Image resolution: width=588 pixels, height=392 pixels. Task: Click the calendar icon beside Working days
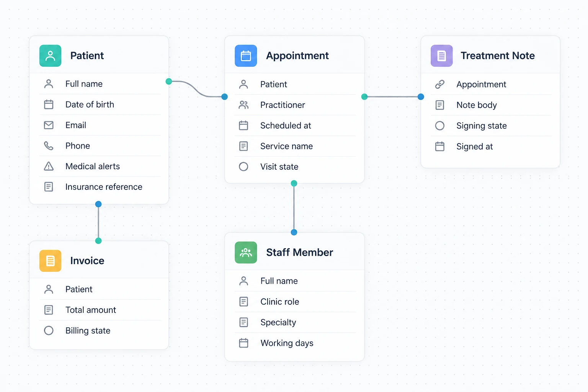click(243, 343)
